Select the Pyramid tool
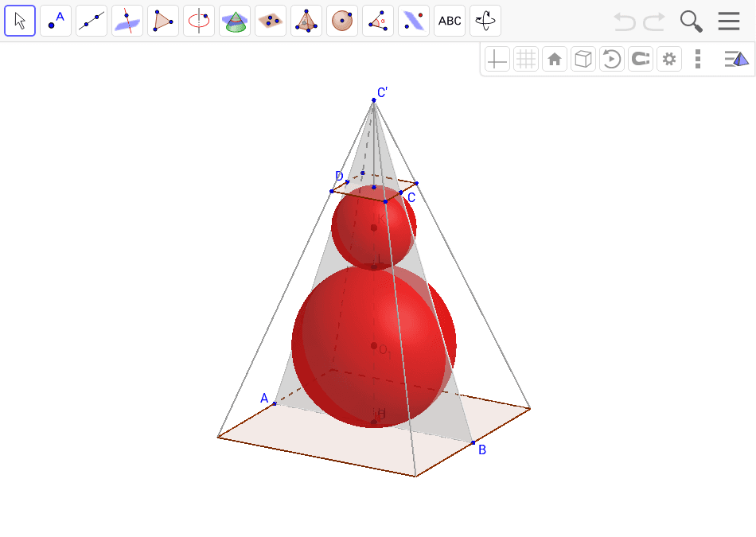 [x=306, y=21]
